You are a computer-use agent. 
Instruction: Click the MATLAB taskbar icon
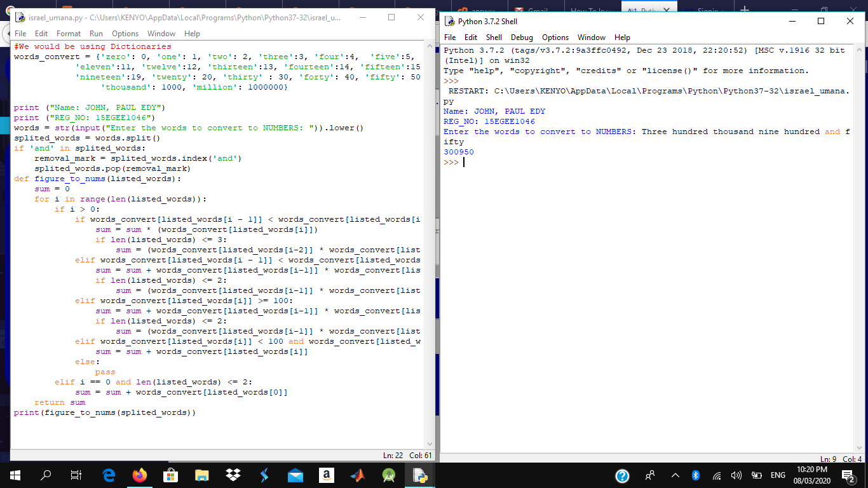(358, 475)
